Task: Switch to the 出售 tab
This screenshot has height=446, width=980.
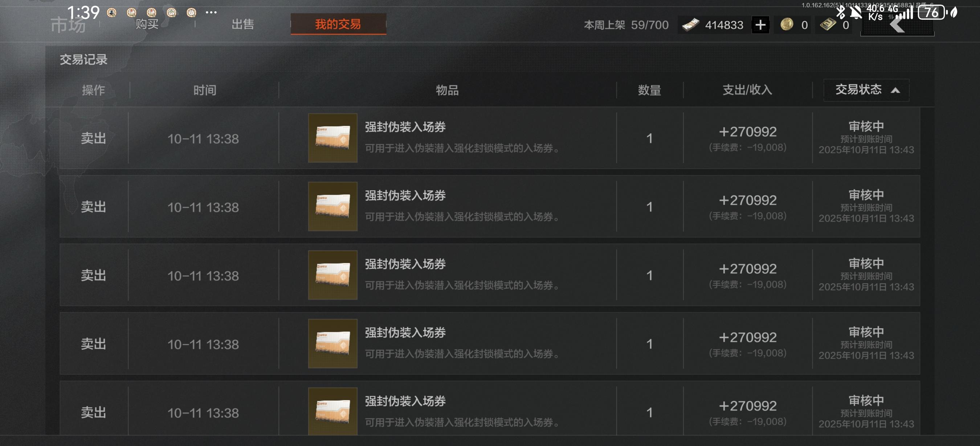Action: tap(243, 24)
